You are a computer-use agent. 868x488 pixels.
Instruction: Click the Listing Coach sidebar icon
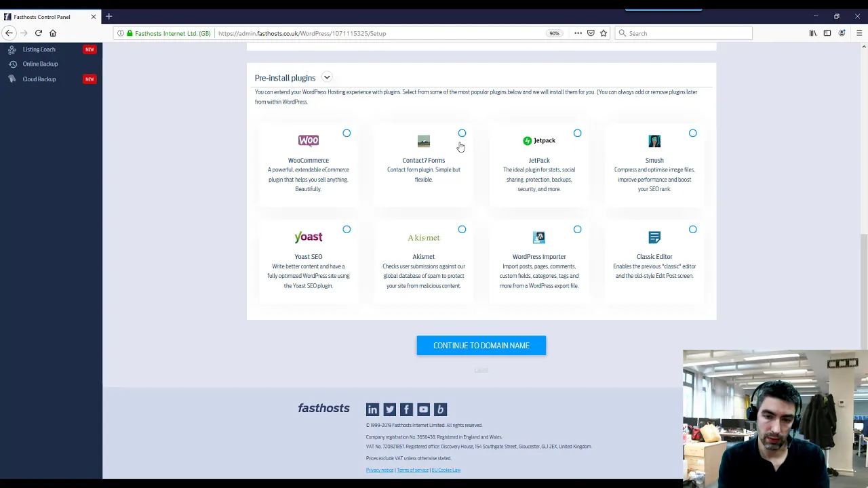(x=12, y=49)
